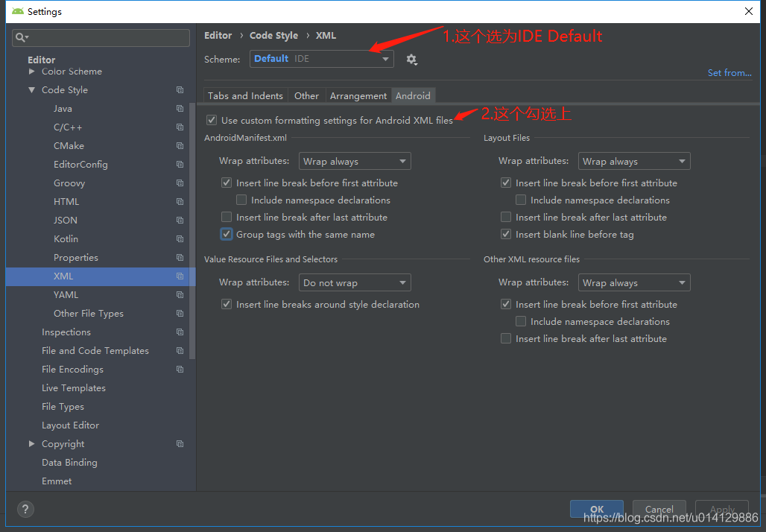
Task: Toggle Insert line breaks around style declaration
Action: 227,304
